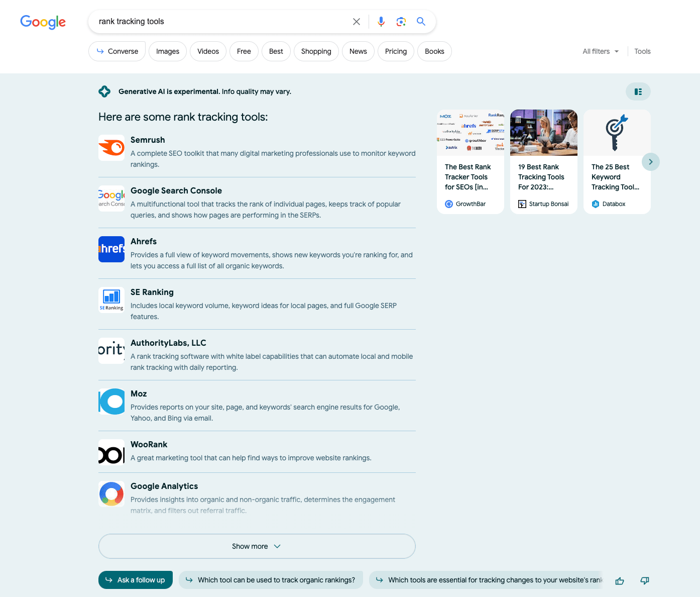Expand the All filters dropdown
The image size is (700, 597).
(601, 51)
